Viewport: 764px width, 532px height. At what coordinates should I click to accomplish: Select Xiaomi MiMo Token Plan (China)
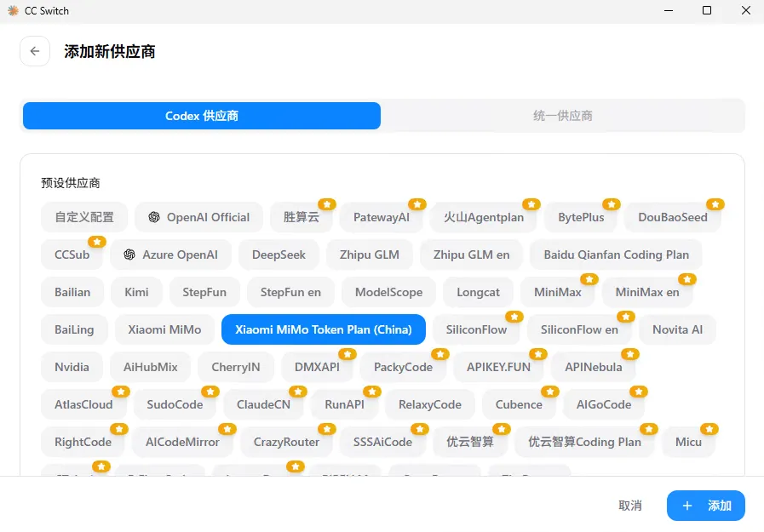coord(324,329)
